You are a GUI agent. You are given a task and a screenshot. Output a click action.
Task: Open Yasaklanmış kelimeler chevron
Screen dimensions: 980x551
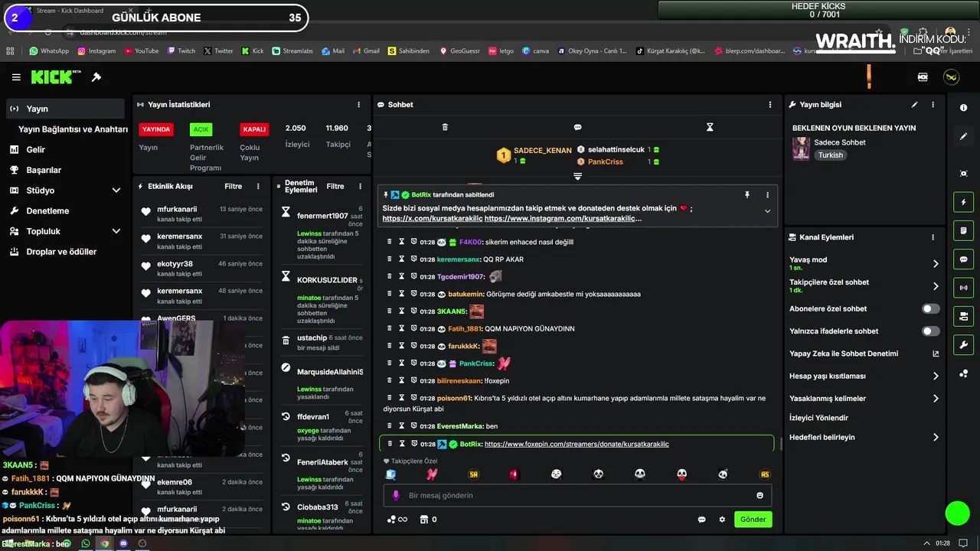(936, 399)
